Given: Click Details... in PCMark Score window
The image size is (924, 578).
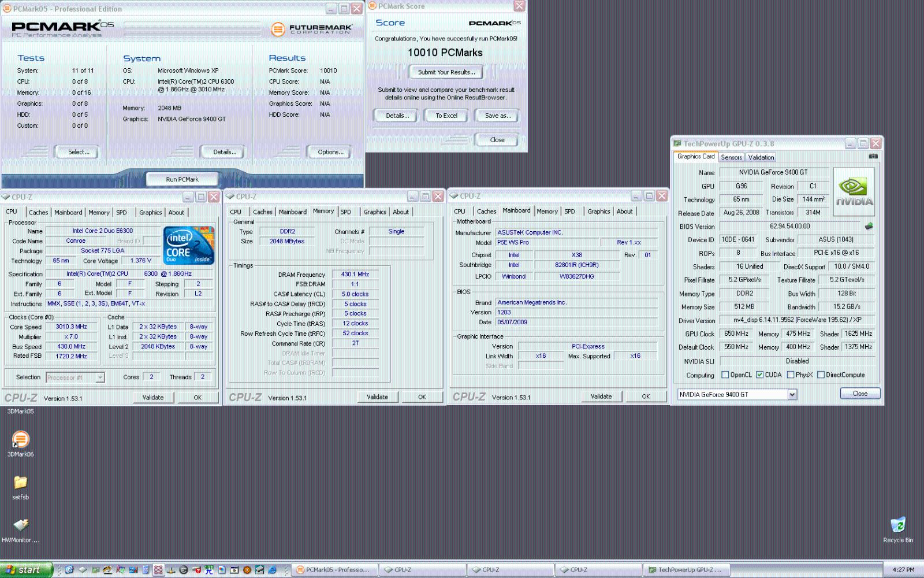Looking at the screenshot, I should [x=397, y=116].
